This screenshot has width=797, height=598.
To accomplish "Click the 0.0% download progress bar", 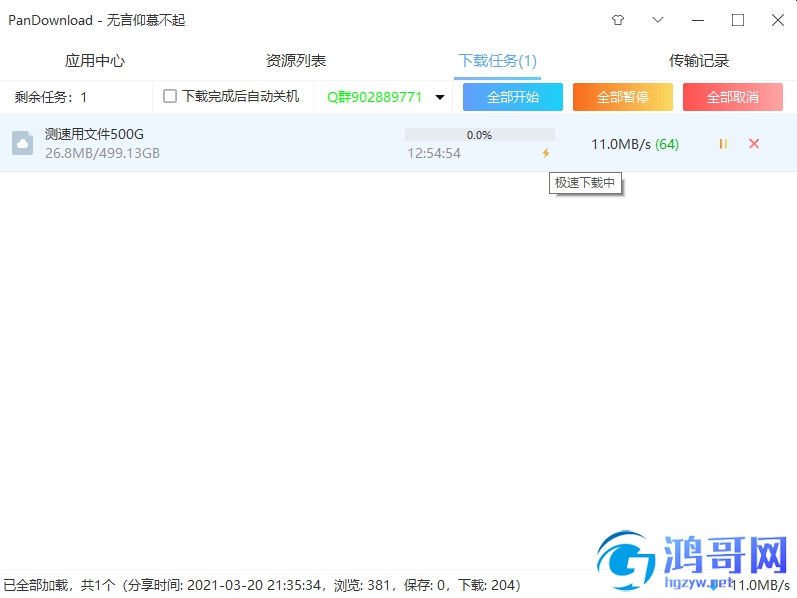I will click(x=479, y=135).
